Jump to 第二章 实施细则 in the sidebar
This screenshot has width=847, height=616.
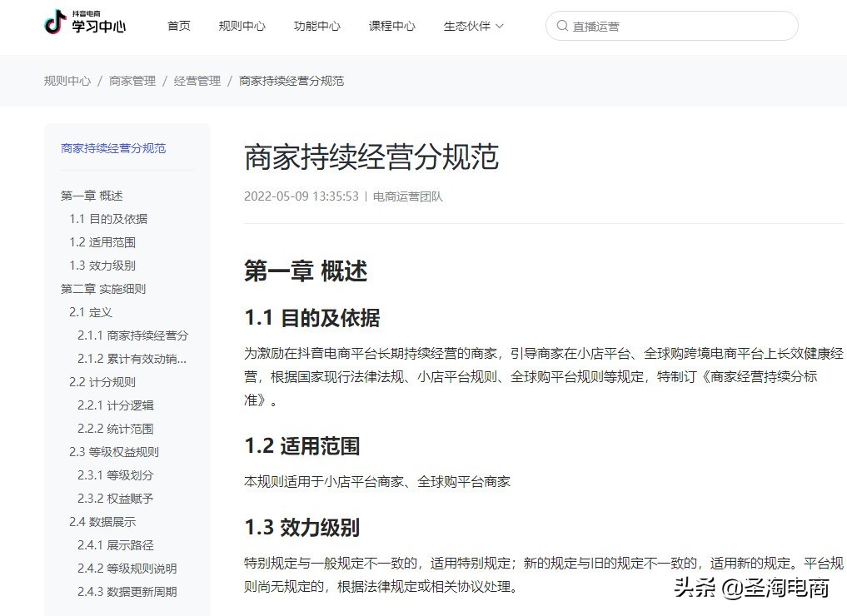[x=103, y=289]
